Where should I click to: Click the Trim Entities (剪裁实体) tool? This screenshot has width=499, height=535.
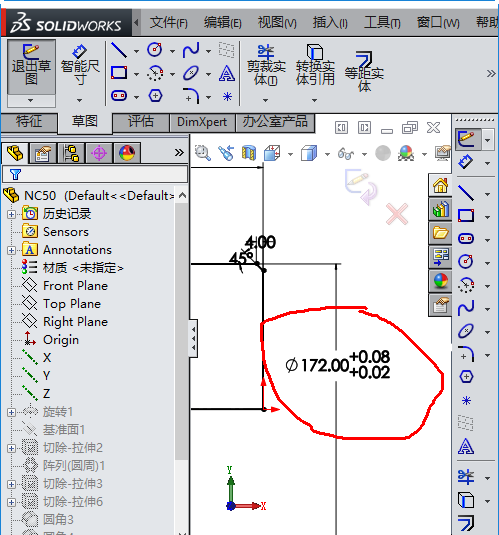point(266,66)
